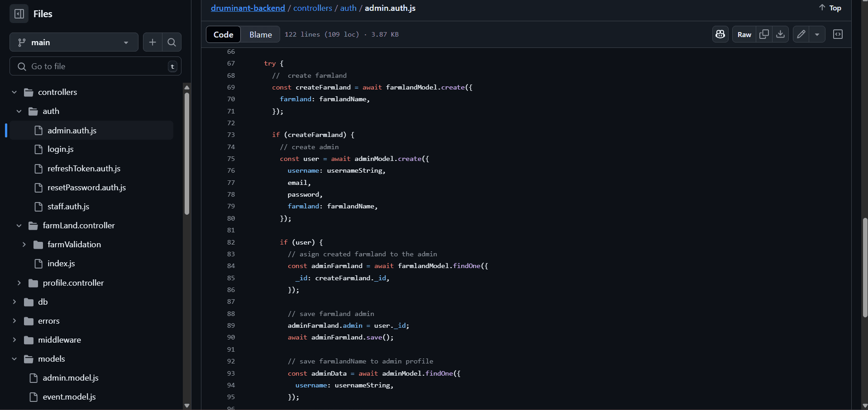Switch to the Blame tab
This screenshot has height=410, width=868.
coord(260,34)
